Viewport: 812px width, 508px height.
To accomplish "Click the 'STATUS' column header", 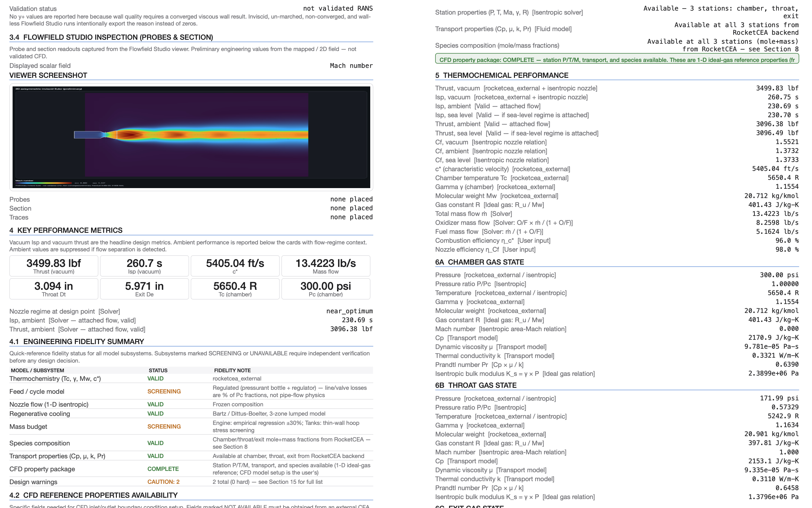I will [158, 370].
